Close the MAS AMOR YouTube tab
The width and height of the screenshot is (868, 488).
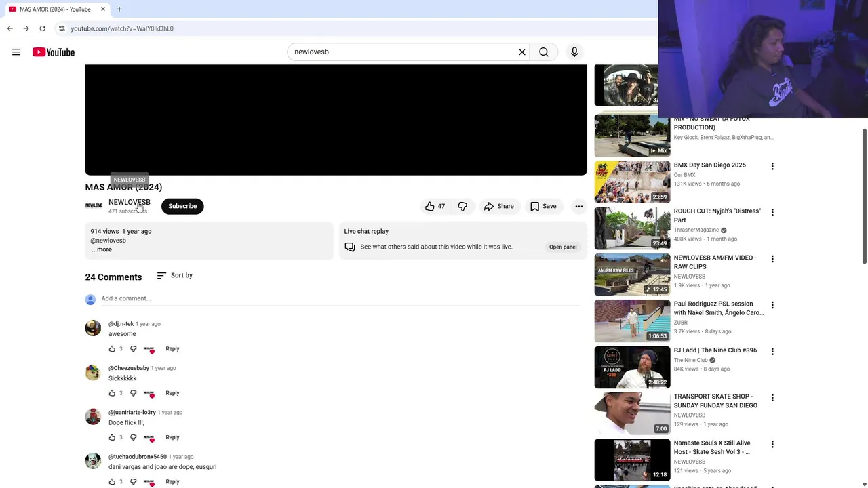click(103, 9)
